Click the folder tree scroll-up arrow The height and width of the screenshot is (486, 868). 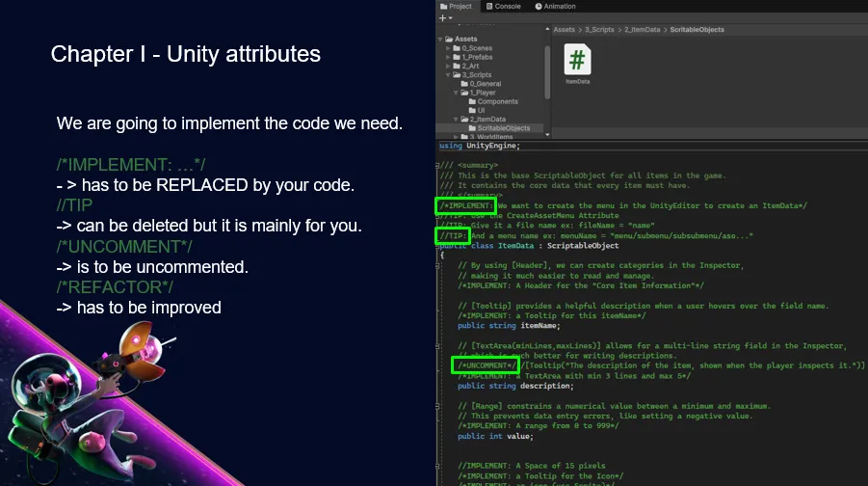pyautogui.click(x=547, y=29)
